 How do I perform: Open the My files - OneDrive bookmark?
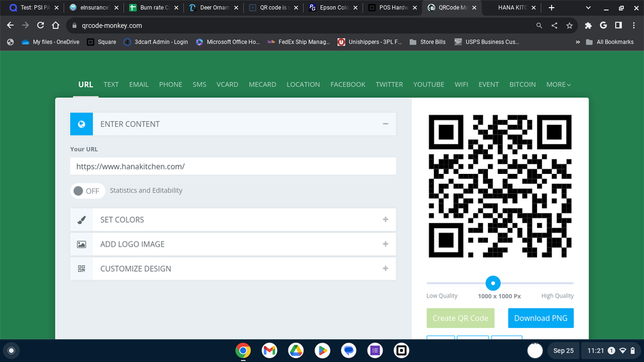(50, 42)
